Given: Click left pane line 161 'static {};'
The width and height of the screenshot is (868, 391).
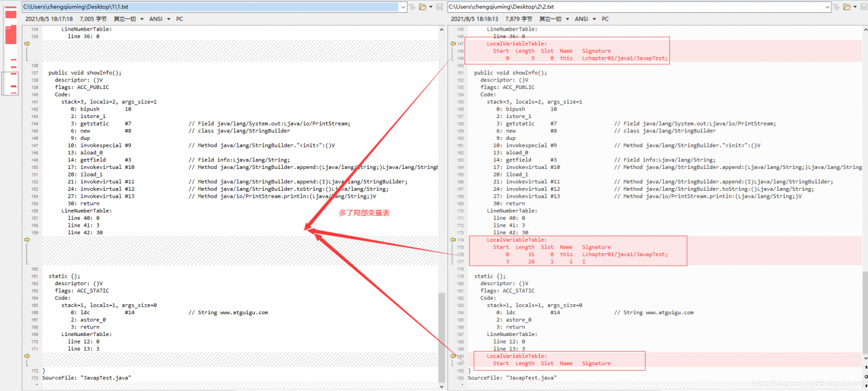Looking at the screenshot, I should 64,276.
